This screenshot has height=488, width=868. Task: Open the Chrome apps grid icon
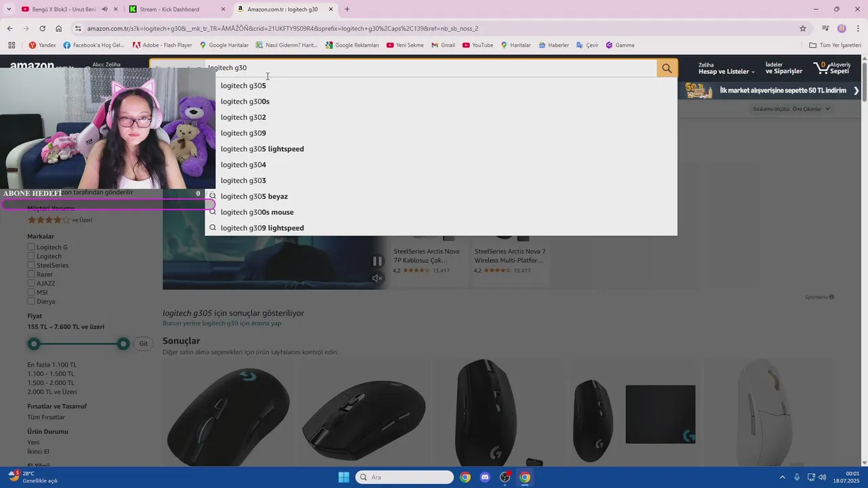pyautogui.click(x=12, y=45)
